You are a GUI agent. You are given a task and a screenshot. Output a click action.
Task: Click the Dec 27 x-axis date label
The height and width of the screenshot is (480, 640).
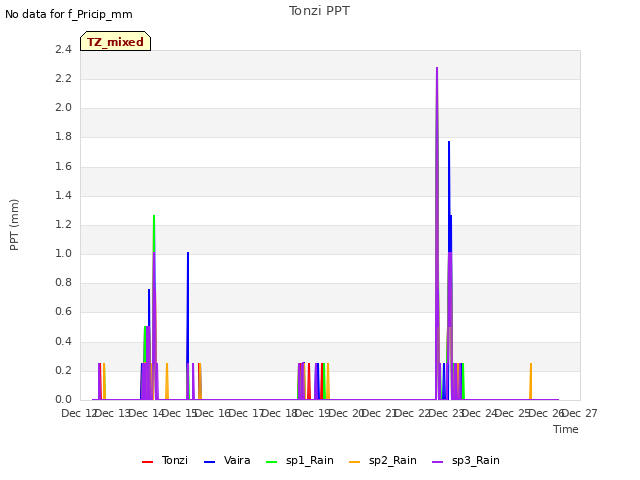(580, 413)
